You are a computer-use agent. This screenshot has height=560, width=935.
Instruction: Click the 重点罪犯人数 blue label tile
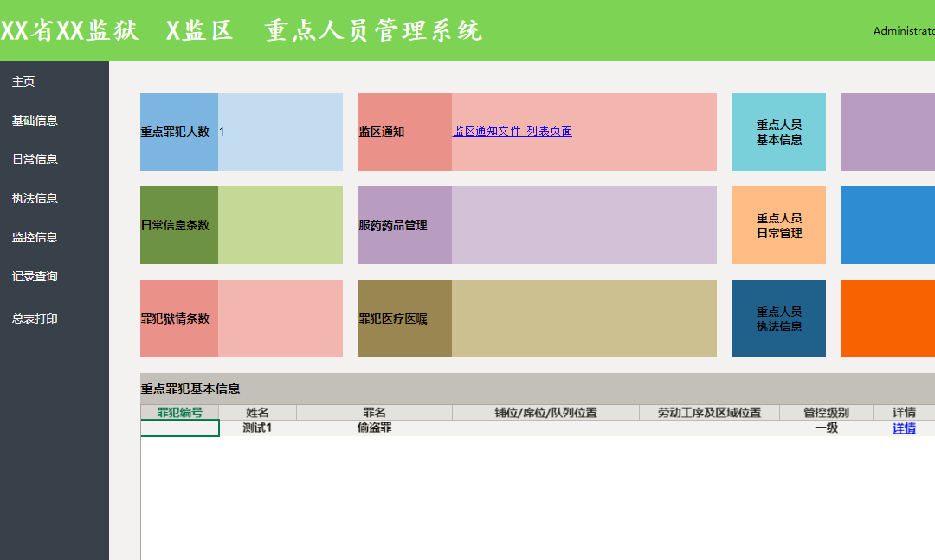pyautogui.click(x=179, y=132)
